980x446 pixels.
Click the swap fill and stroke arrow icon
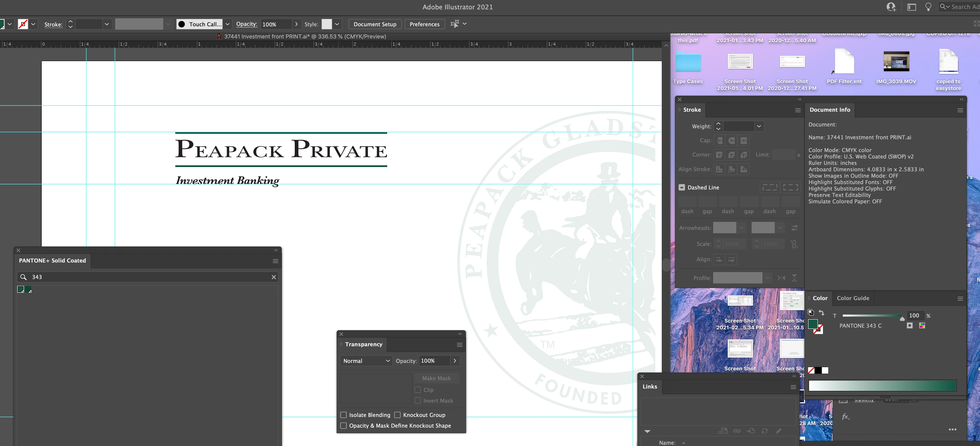point(821,313)
